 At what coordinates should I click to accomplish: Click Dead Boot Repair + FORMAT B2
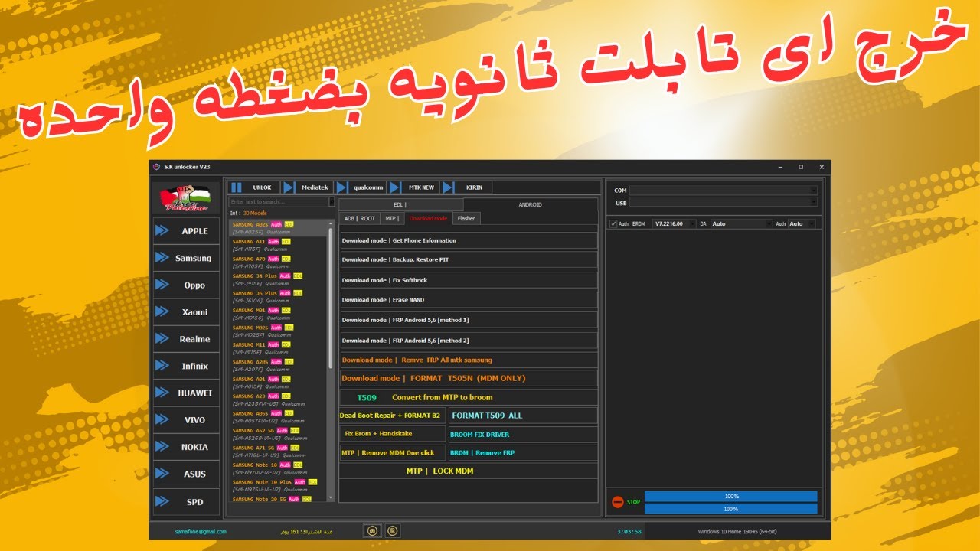click(392, 416)
